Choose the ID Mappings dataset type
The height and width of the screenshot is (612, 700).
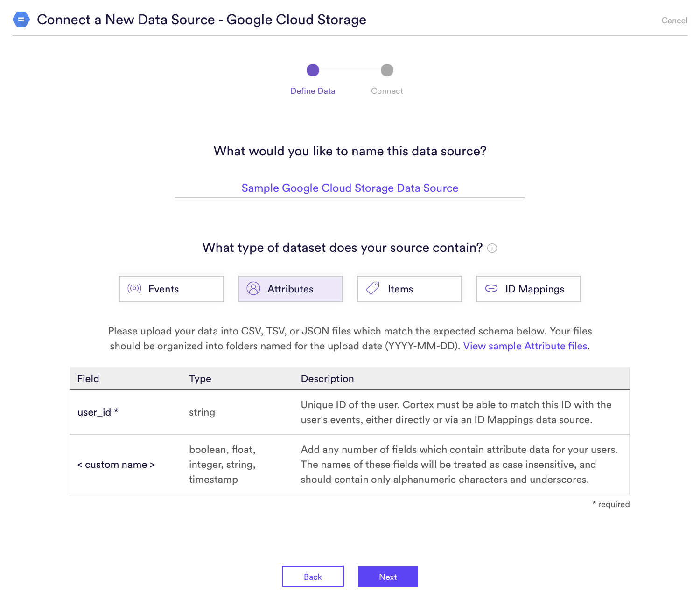(x=528, y=289)
